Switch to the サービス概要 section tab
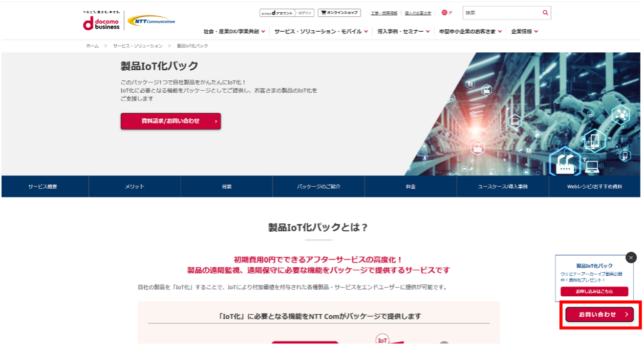 (45, 187)
